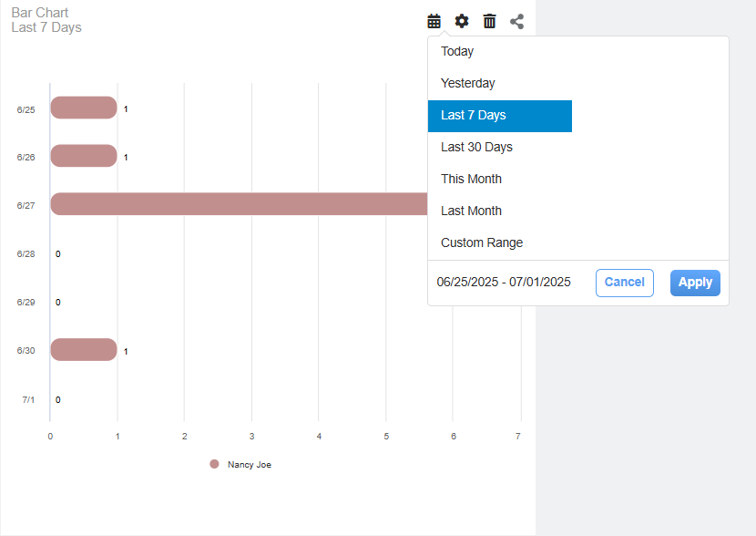Click the 6/25 bar in chart
This screenshot has width=756, height=536.
click(x=83, y=108)
